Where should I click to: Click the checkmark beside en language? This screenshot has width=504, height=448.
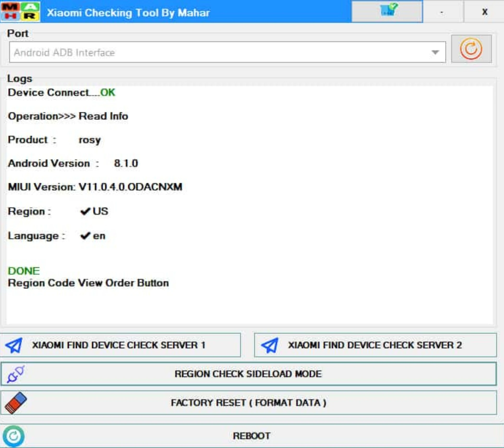[85, 236]
